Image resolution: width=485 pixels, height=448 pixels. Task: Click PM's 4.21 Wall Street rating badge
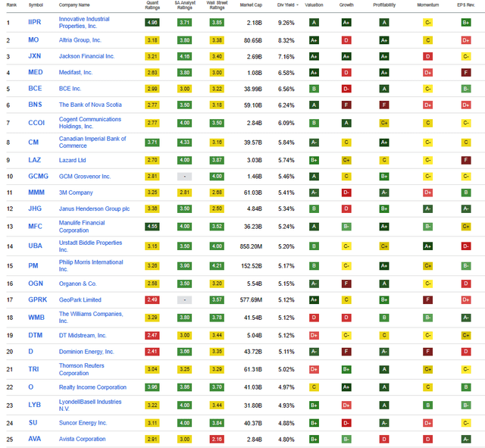[217, 266]
